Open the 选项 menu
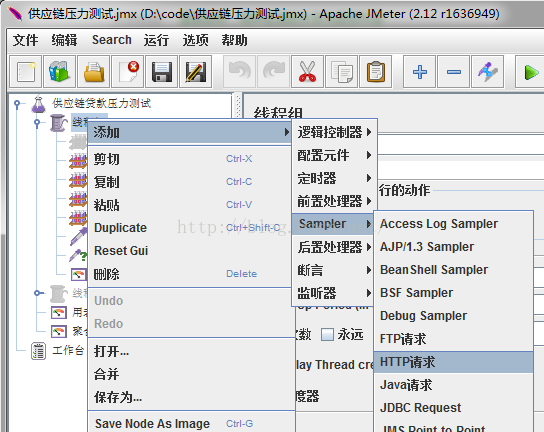 tap(196, 40)
